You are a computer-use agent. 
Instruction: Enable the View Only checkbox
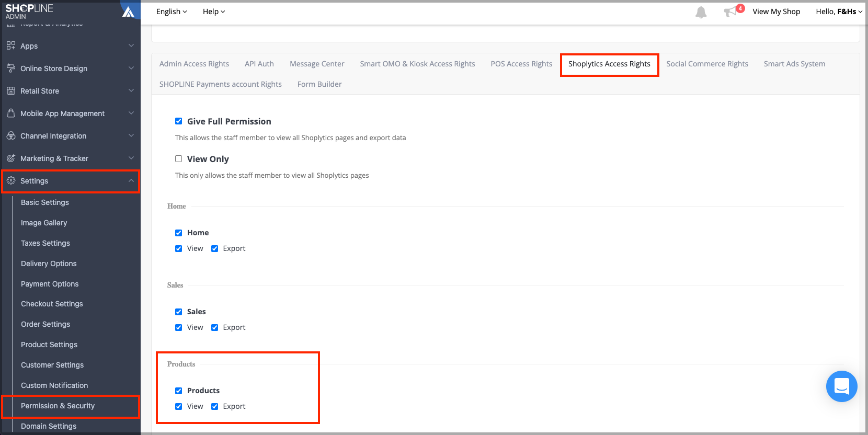(x=178, y=159)
